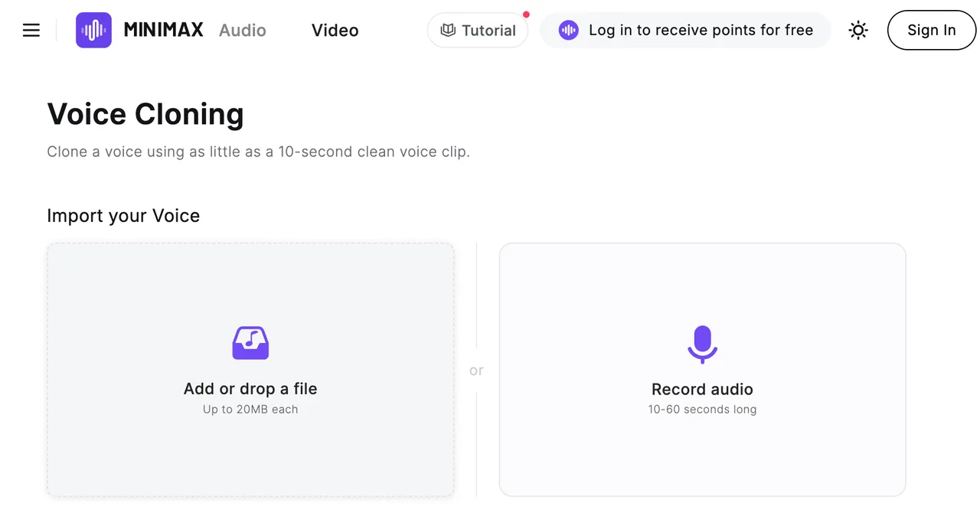
Task: Click the MINIMAX brand name text
Action: click(164, 31)
